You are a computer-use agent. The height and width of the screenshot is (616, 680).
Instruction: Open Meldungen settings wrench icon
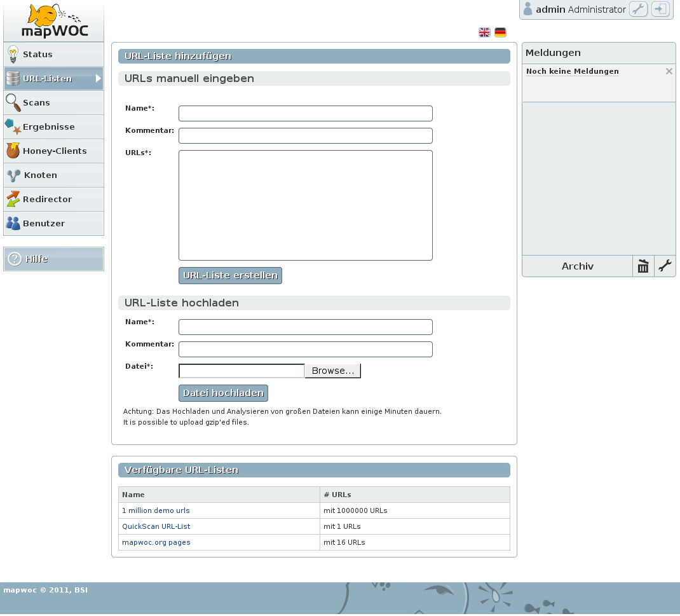[665, 266]
